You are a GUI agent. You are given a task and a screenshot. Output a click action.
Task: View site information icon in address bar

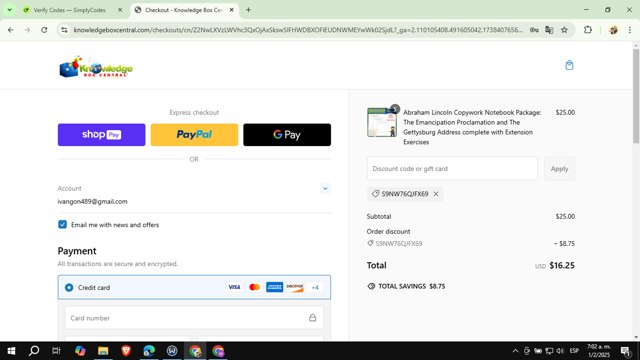64,30
